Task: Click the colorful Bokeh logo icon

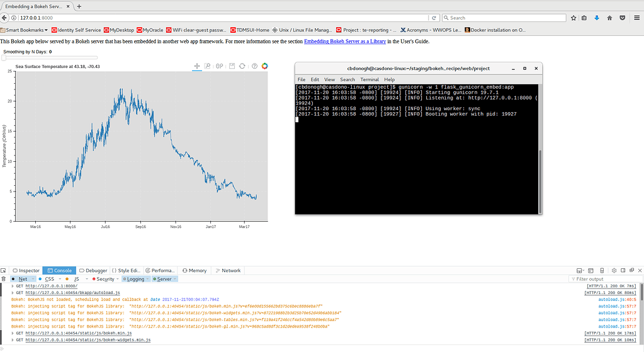Action: (x=265, y=65)
